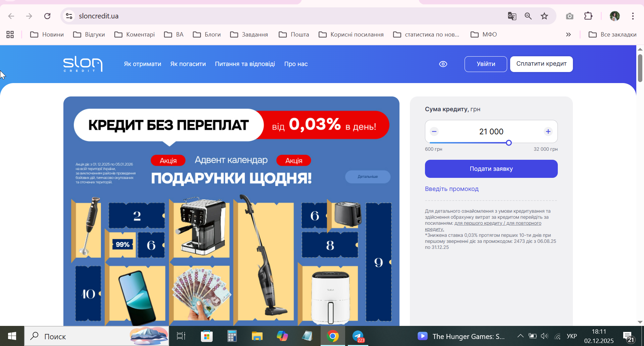Open the notification center icon
The height and width of the screenshot is (346, 644).
pos(628,337)
